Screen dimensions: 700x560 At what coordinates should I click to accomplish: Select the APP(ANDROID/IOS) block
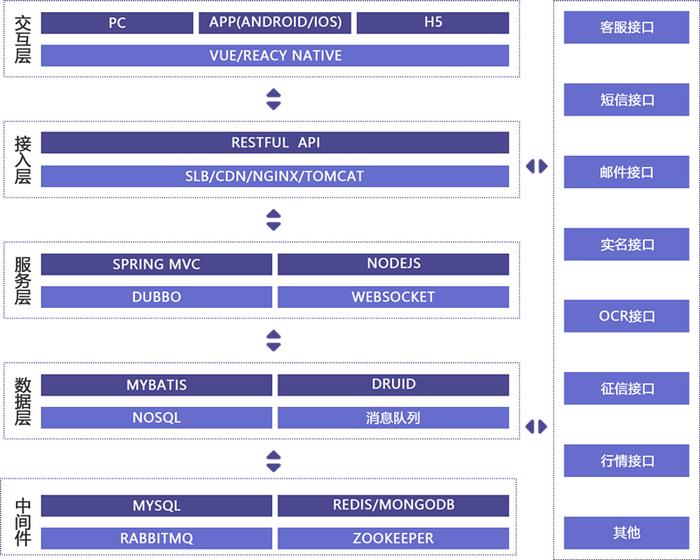[275, 23]
